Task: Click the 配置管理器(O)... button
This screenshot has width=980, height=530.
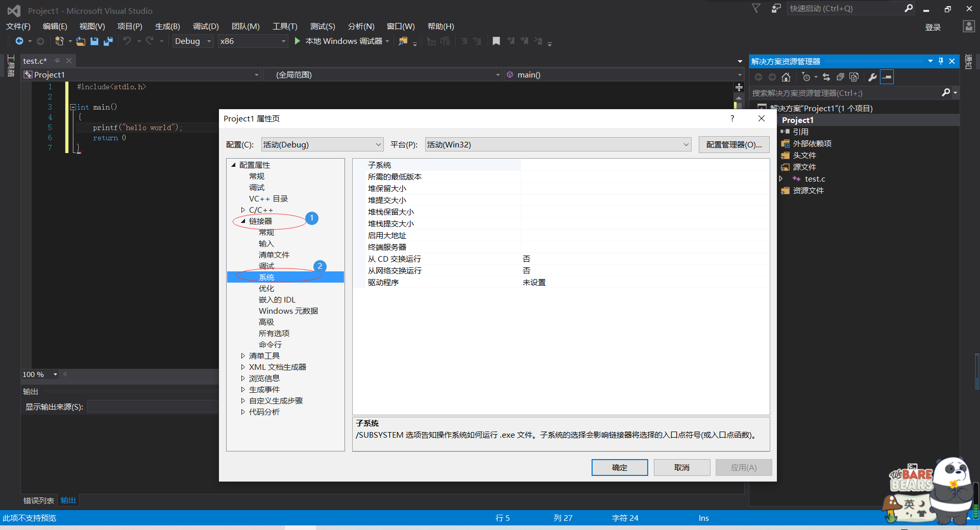Action: 734,144
